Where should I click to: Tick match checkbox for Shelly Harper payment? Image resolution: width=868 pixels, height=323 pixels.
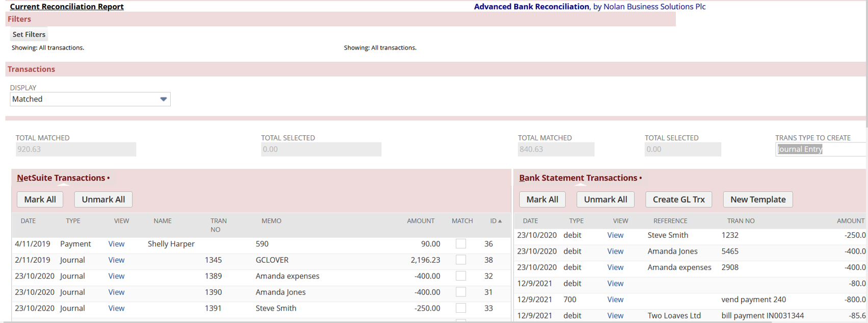tap(461, 244)
